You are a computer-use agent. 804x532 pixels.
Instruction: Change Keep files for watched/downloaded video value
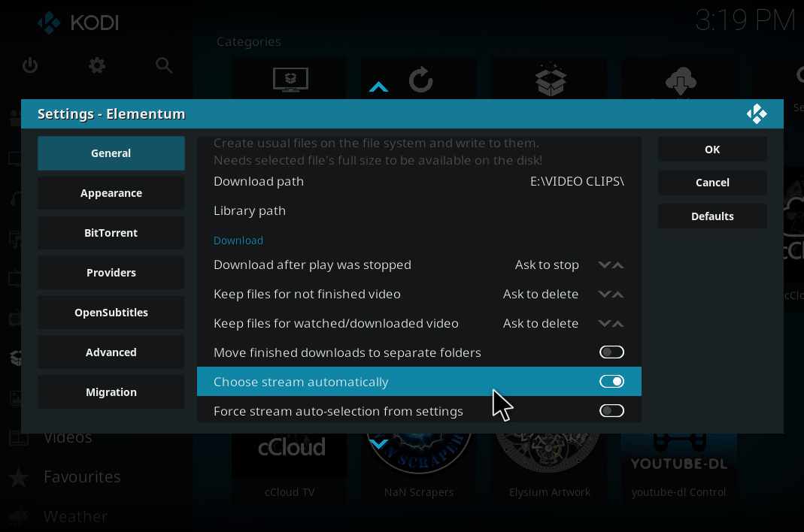click(419, 323)
